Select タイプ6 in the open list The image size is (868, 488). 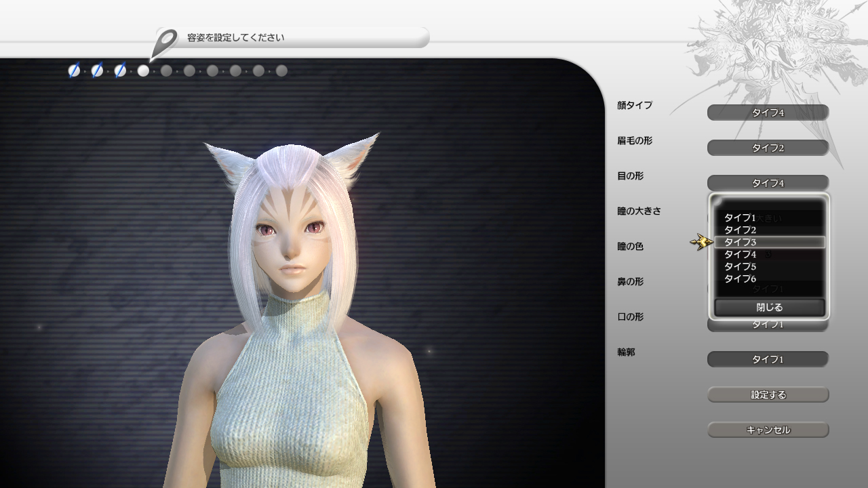(x=740, y=279)
